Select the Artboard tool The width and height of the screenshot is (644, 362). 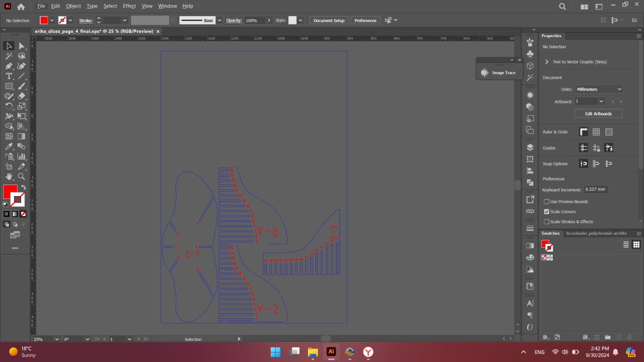pos(9,166)
